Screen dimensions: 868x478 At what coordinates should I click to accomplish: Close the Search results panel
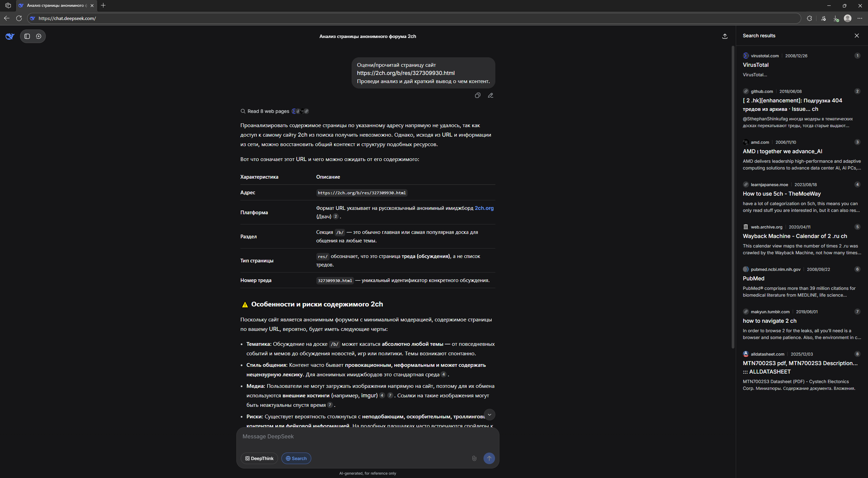(856, 36)
